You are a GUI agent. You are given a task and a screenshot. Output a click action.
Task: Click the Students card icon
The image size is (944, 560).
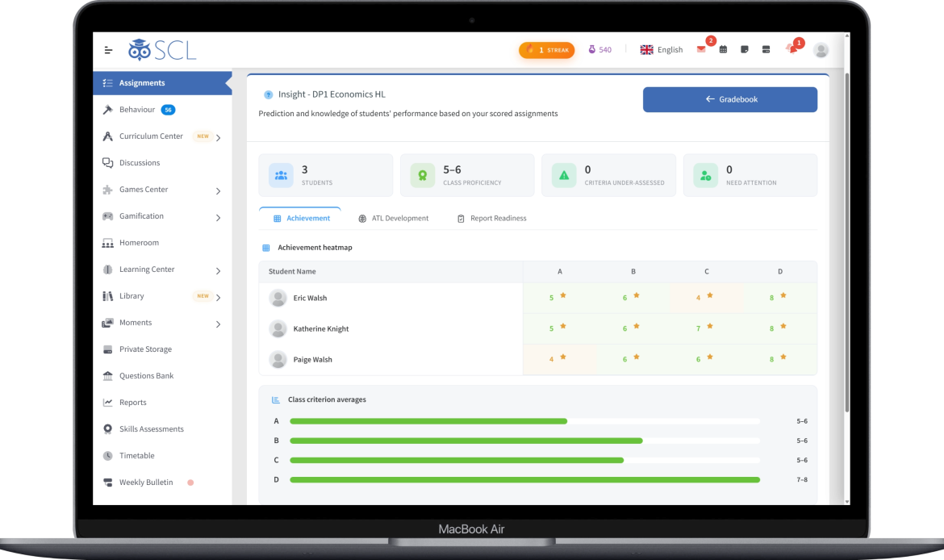pyautogui.click(x=281, y=175)
